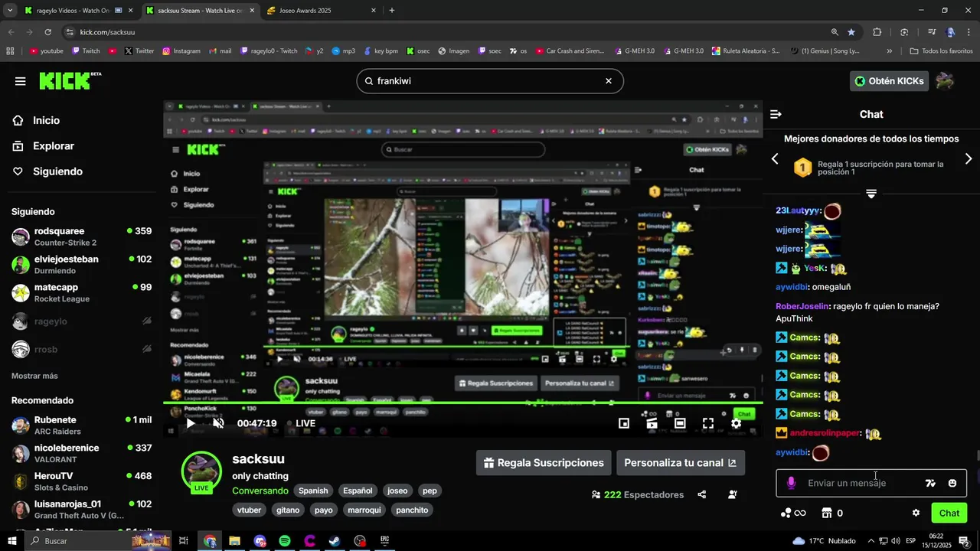Expand following list with Mostrar más
Viewport: 980px width, 551px height.
[34, 376]
